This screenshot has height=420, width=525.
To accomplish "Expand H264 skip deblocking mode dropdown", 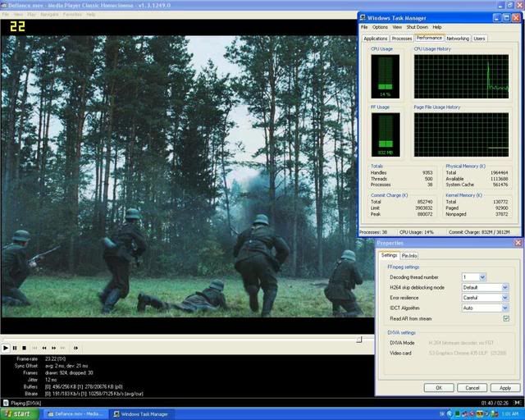I will [x=505, y=287].
